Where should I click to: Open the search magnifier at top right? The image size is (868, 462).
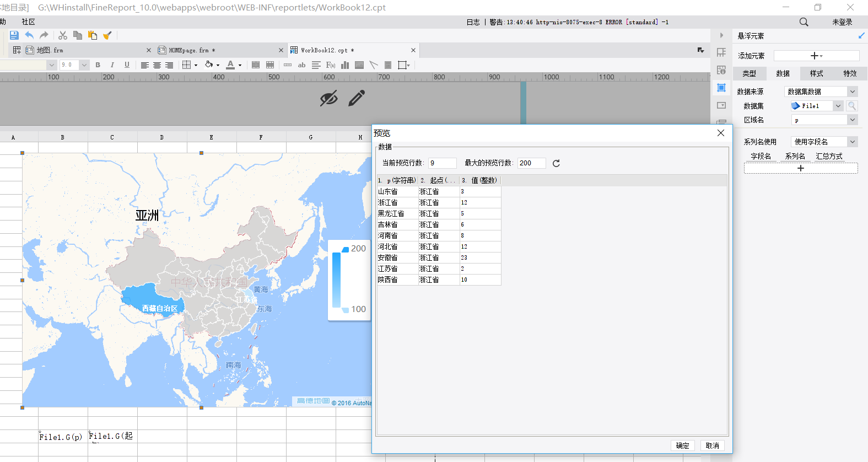click(804, 22)
